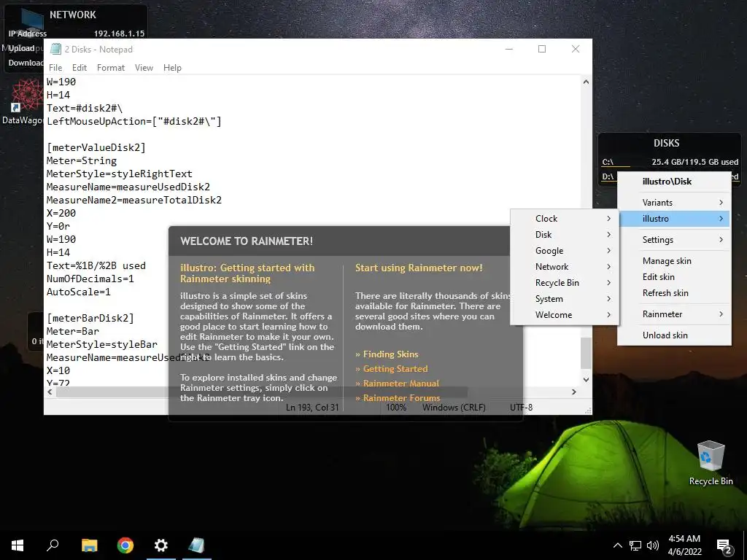Click the line AutoScale=1 in Notepad
The width and height of the screenshot is (747, 560).
tap(79, 292)
